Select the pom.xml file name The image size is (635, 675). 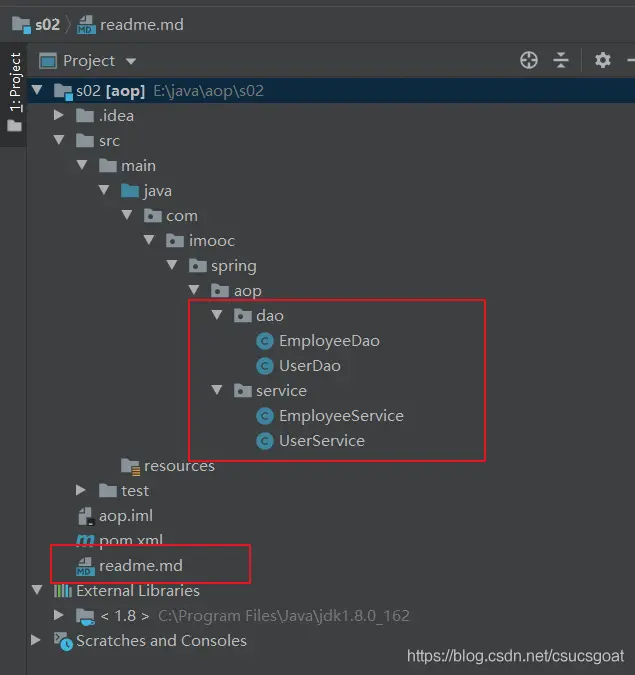[131, 541]
